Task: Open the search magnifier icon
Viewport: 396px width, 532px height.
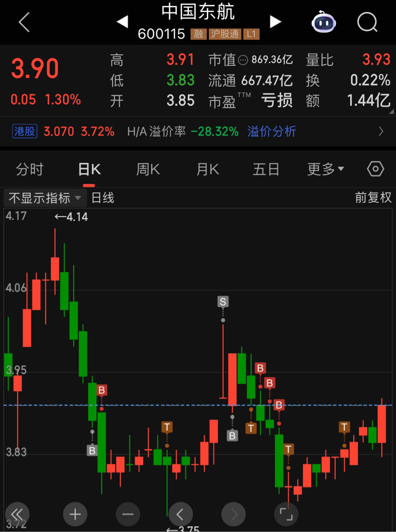Action: (368, 22)
